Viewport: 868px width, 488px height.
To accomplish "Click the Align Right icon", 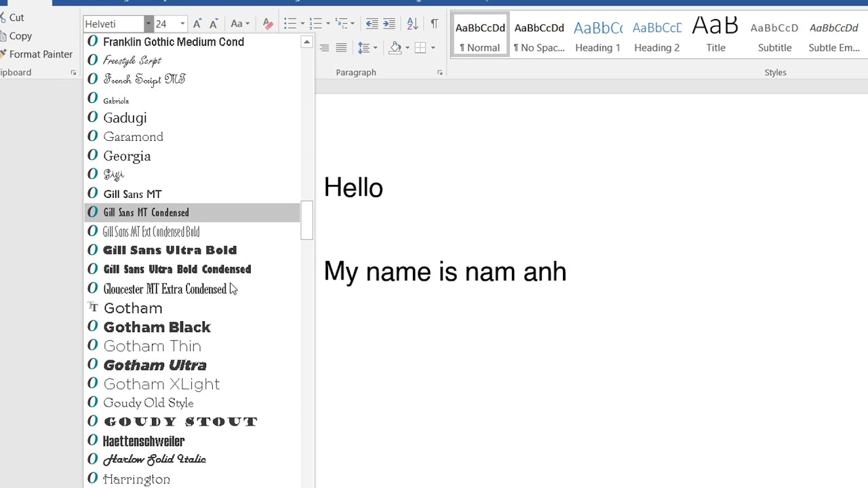I will (x=324, y=47).
